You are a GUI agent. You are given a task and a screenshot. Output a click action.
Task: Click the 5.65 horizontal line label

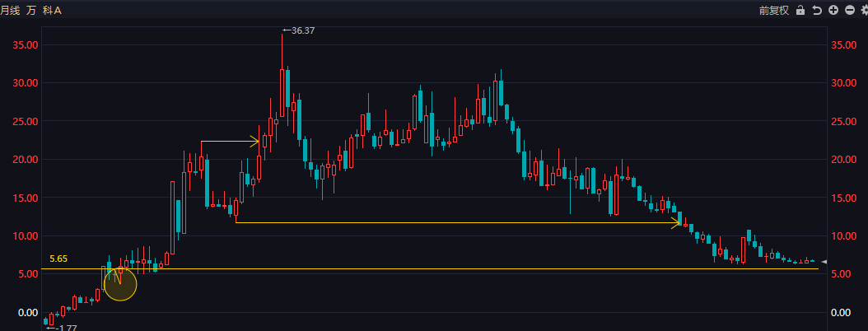[58, 259]
